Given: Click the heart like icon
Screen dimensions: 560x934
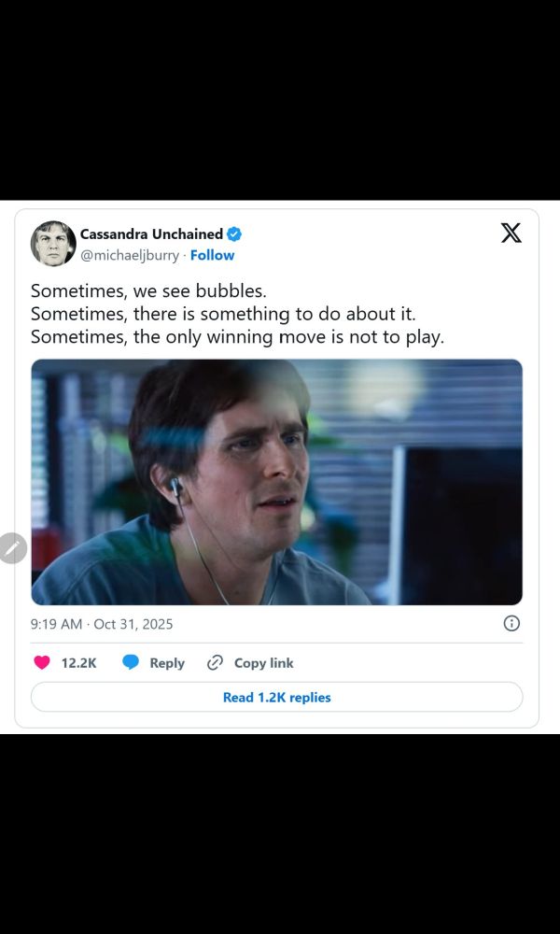Looking at the screenshot, I should [42, 662].
